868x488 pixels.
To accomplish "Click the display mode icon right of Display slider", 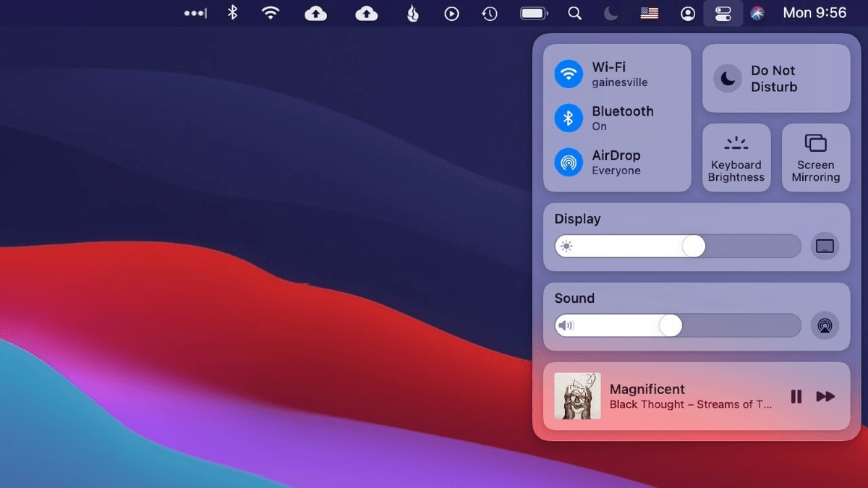I will click(x=825, y=246).
